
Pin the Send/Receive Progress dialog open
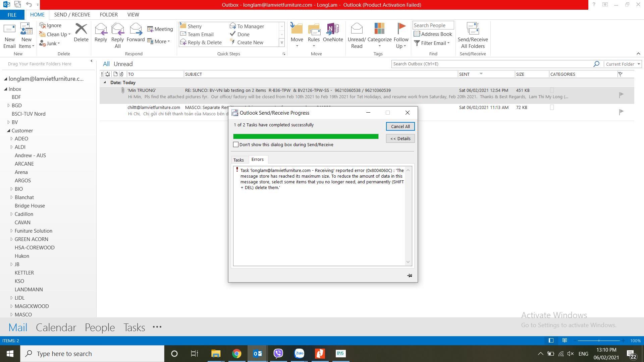(410, 276)
